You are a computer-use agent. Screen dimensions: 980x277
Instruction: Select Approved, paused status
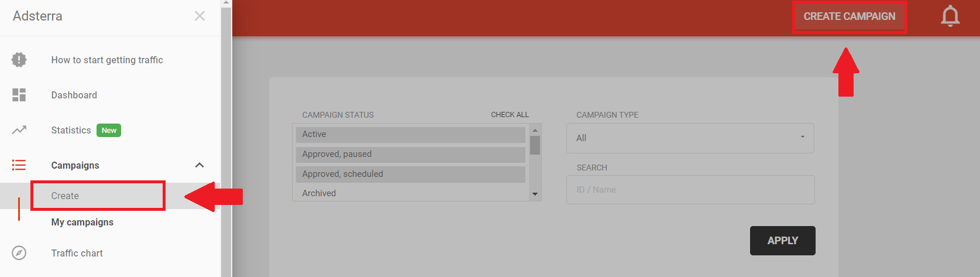click(410, 155)
